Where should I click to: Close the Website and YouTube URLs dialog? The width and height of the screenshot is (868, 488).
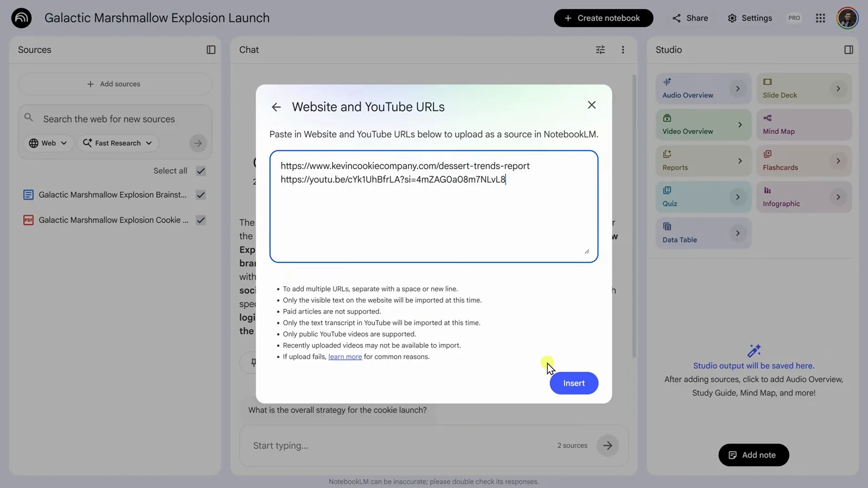[x=591, y=105]
